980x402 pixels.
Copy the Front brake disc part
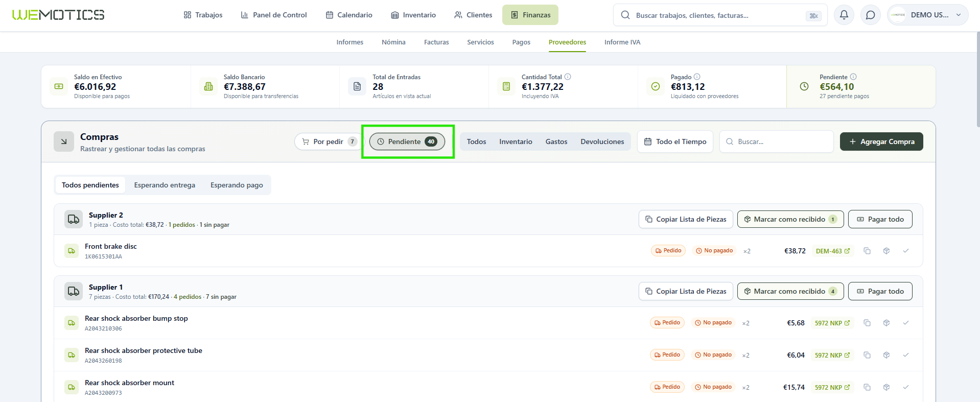(867, 251)
